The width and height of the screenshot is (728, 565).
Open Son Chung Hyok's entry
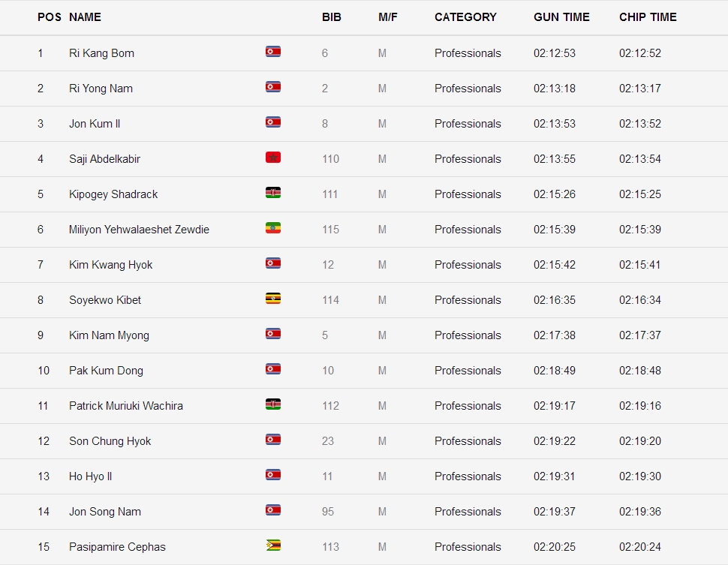[x=110, y=441]
